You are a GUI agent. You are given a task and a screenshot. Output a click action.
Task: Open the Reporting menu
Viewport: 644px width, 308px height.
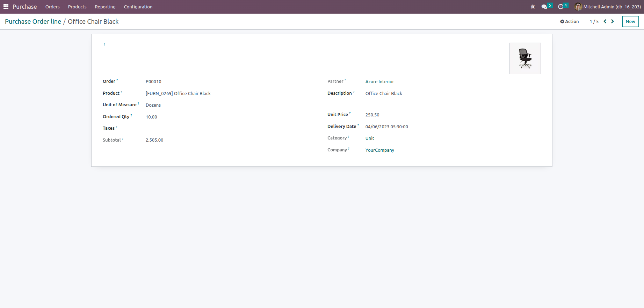(105, 7)
